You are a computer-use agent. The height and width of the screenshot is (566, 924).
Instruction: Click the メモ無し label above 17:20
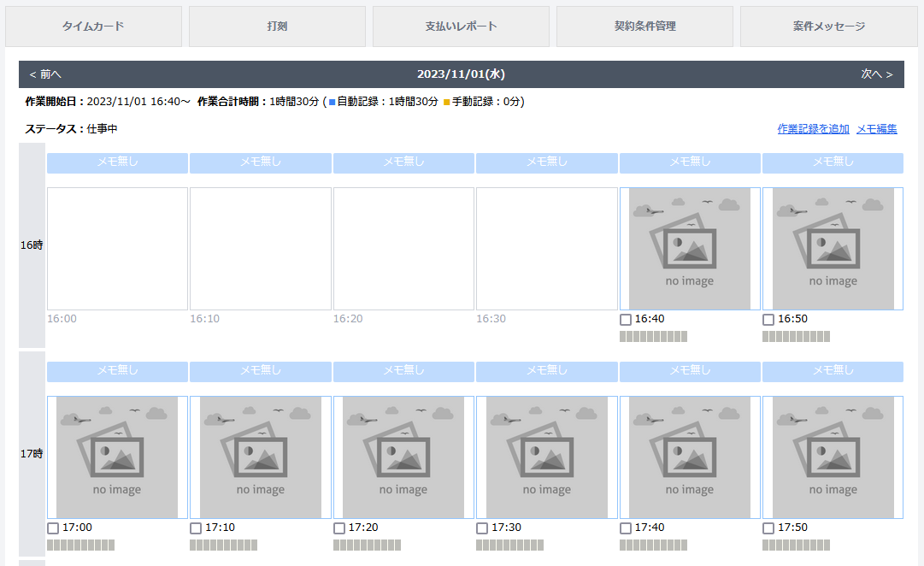(x=403, y=371)
